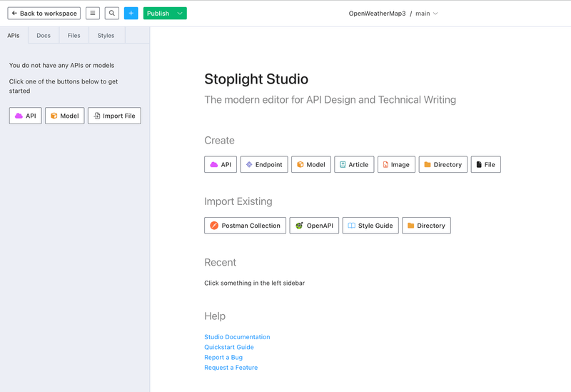Viewport: 571px width, 392px height.
Task: Click the Report a Bug link
Action: [223, 357]
